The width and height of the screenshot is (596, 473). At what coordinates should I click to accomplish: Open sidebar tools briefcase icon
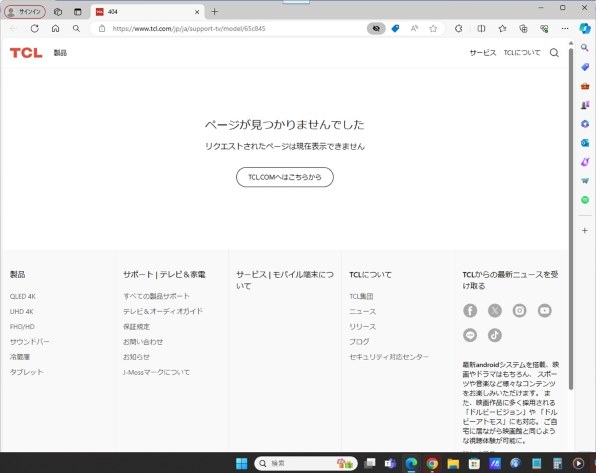(x=585, y=86)
